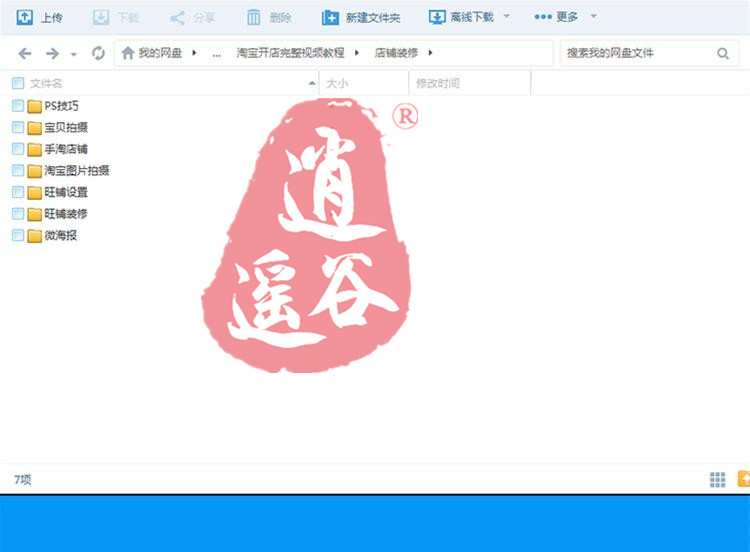Click the search magnifier icon
The width and height of the screenshot is (750, 552).
(x=723, y=54)
